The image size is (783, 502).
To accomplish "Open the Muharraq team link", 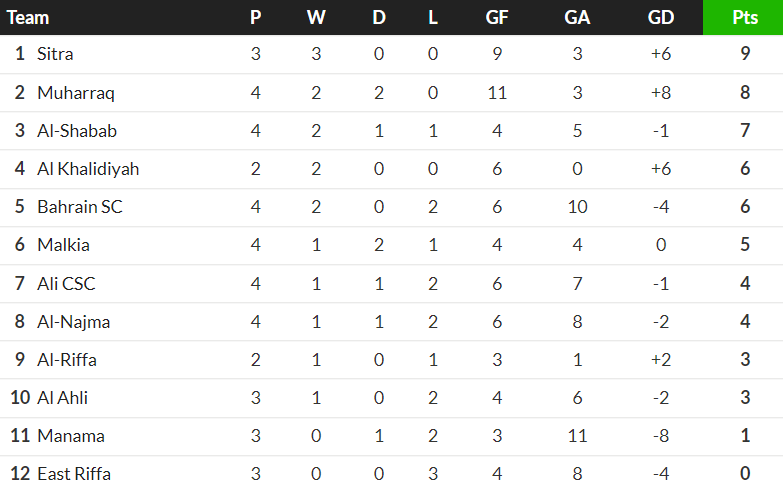I will 76,93.
